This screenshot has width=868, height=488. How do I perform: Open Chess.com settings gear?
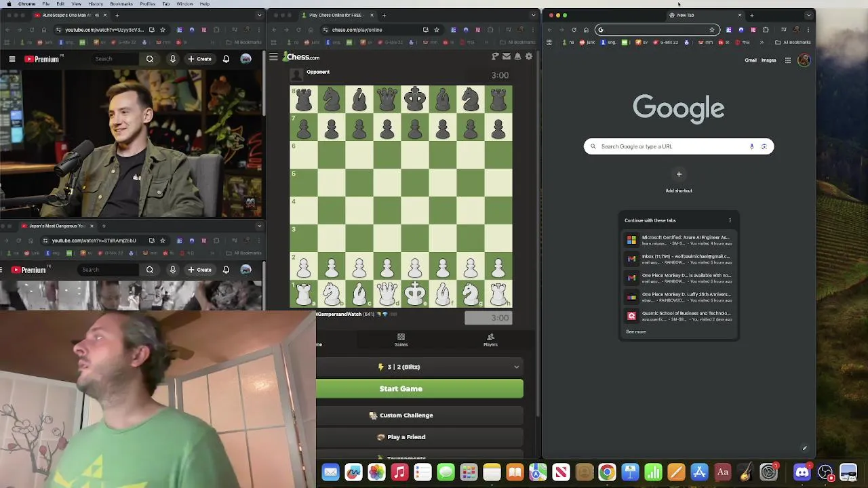pyautogui.click(x=529, y=57)
